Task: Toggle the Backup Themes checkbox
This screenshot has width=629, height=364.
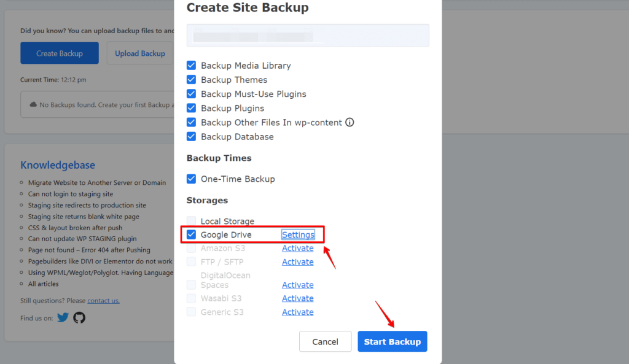Action: 192,80
